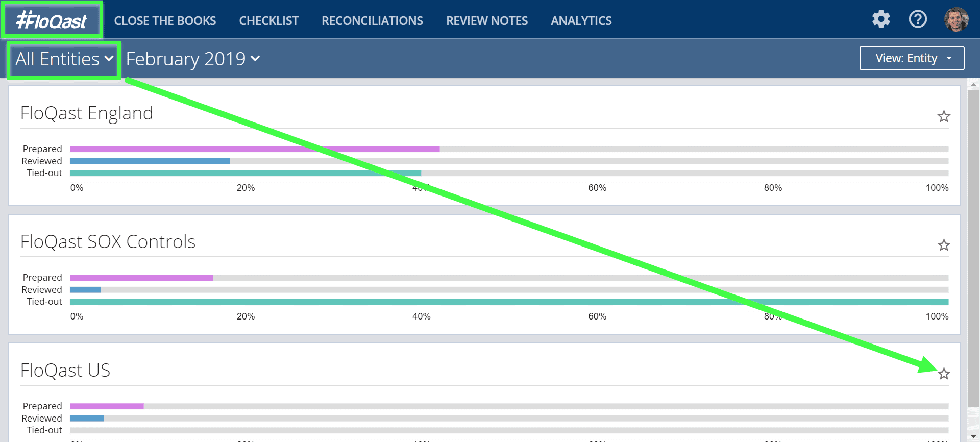The height and width of the screenshot is (442, 980).
Task: Click FloQast SOX Controls Reviewed progress bar
Action: (509, 290)
